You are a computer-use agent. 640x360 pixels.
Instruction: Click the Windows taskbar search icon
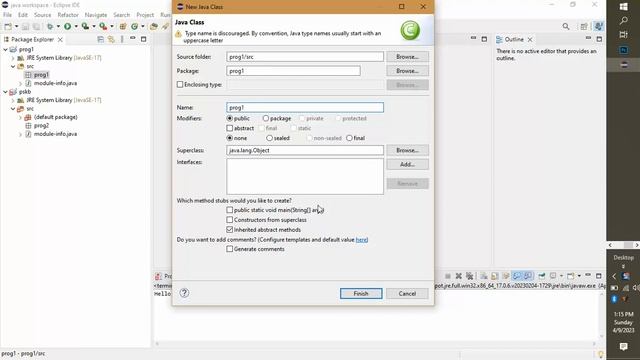[x=623, y=20]
